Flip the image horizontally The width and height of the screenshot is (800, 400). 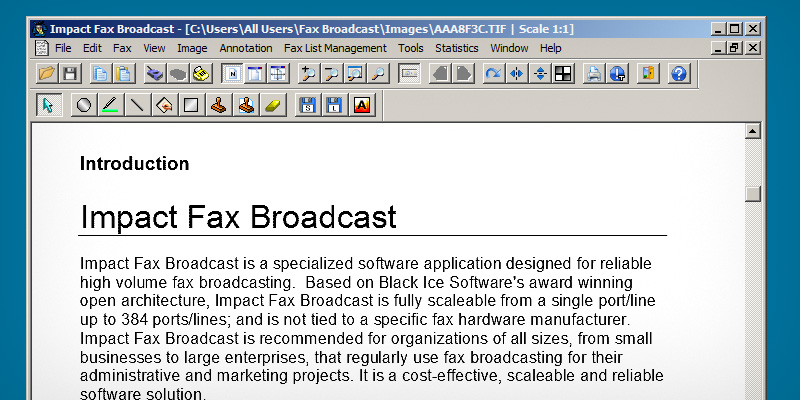point(516,73)
